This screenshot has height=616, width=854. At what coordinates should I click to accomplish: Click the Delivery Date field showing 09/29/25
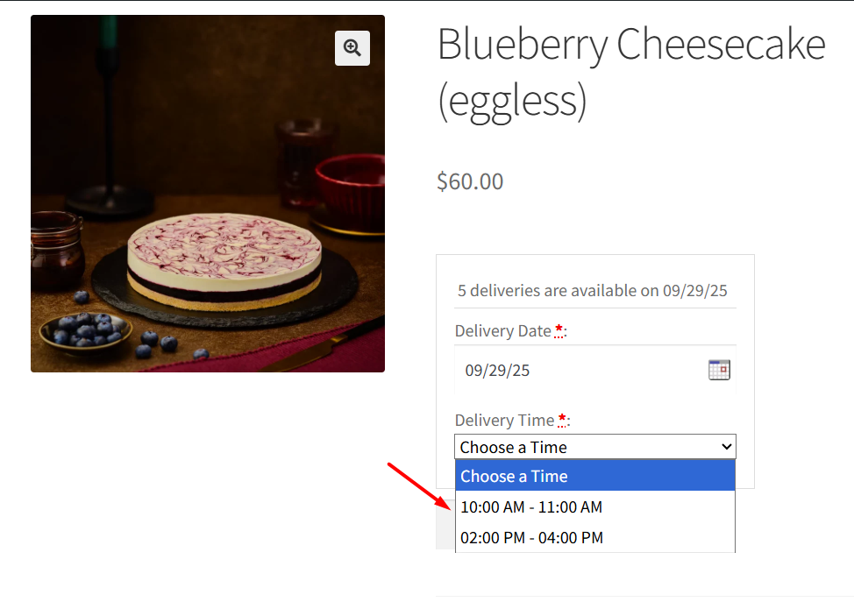pyautogui.click(x=579, y=370)
